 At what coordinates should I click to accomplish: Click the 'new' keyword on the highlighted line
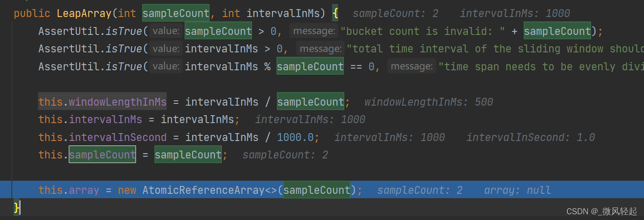127,190
